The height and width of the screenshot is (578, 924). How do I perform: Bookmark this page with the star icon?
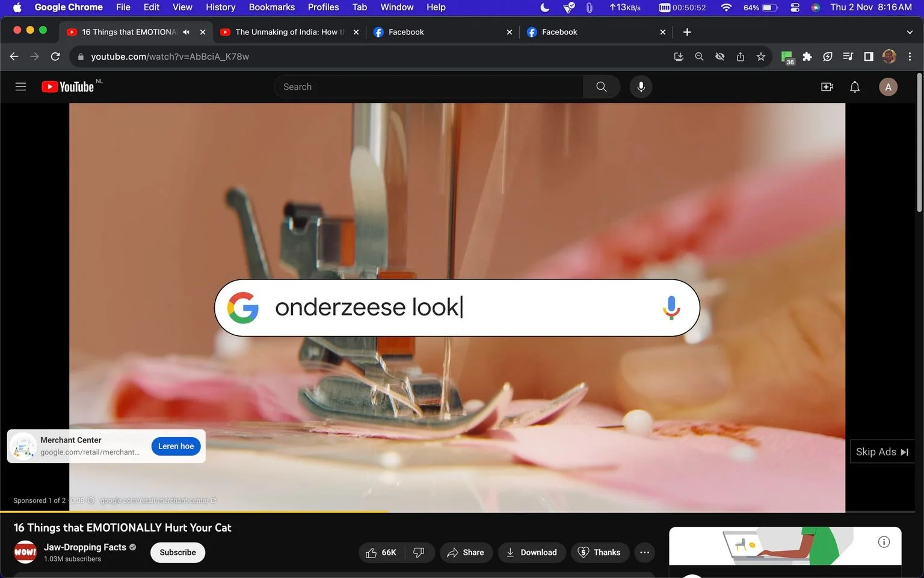[x=761, y=57]
